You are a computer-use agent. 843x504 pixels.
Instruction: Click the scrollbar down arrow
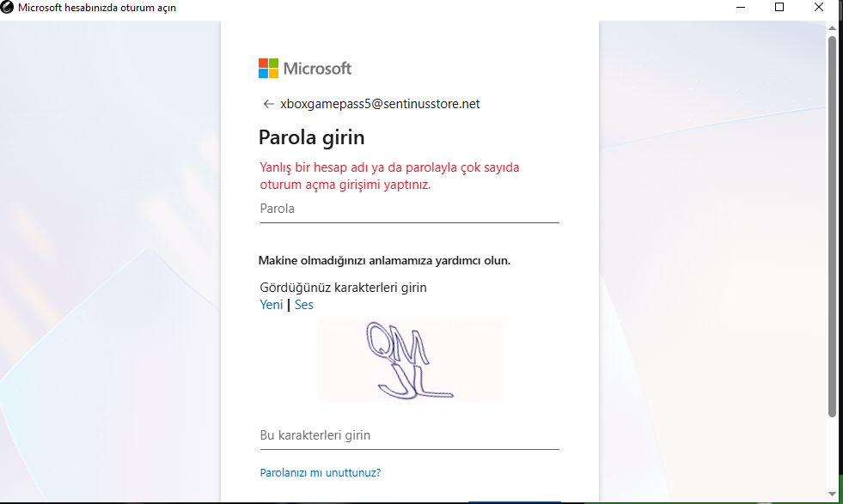pyautogui.click(x=832, y=494)
